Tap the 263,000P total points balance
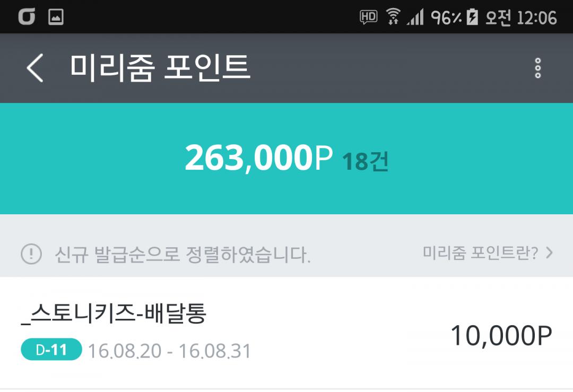The width and height of the screenshot is (573, 392). (258, 159)
